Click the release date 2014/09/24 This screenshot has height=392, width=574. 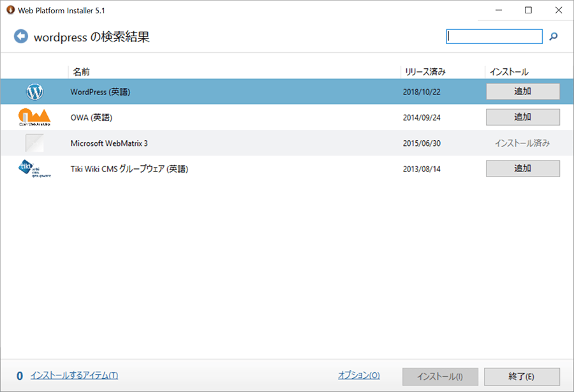tap(422, 117)
